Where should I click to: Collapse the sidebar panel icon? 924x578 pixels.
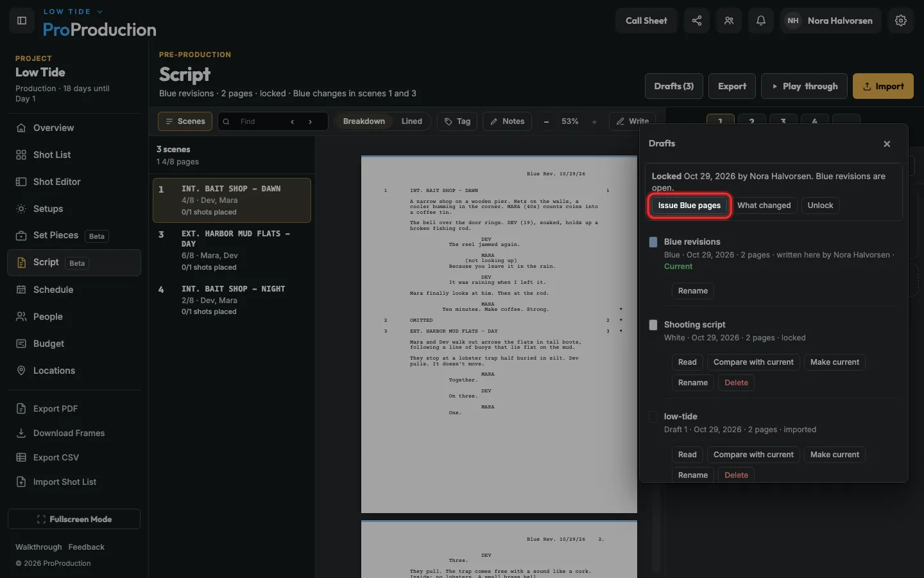click(22, 21)
